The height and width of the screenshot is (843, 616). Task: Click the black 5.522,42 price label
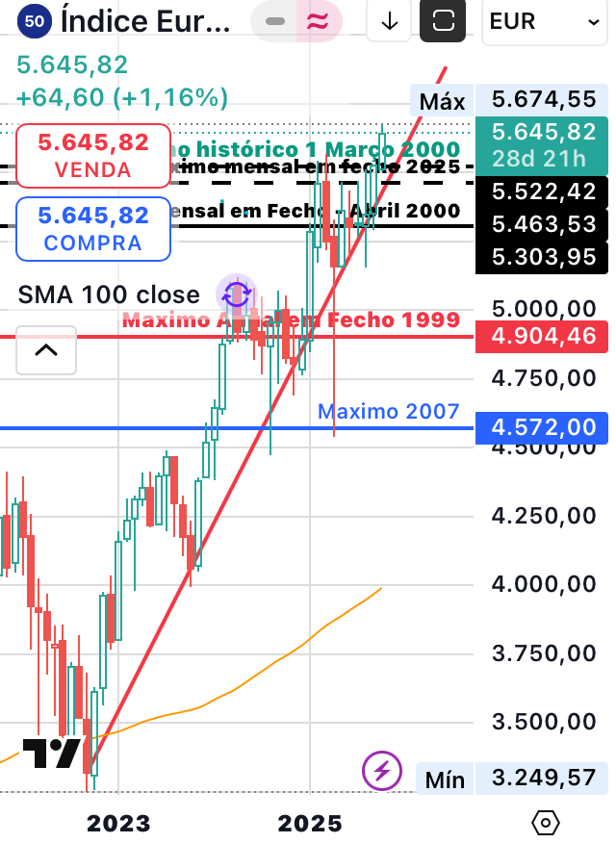(x=542, y=192)
